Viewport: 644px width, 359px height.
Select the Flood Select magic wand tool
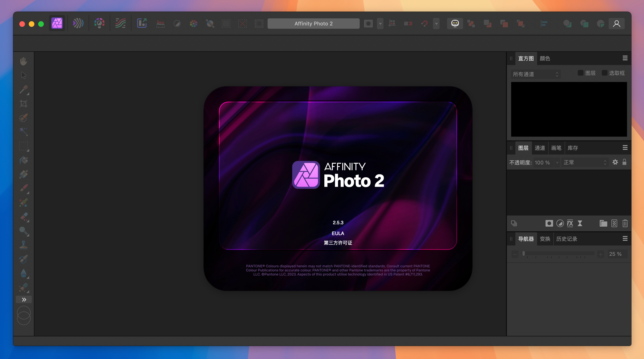click(24, 132)
